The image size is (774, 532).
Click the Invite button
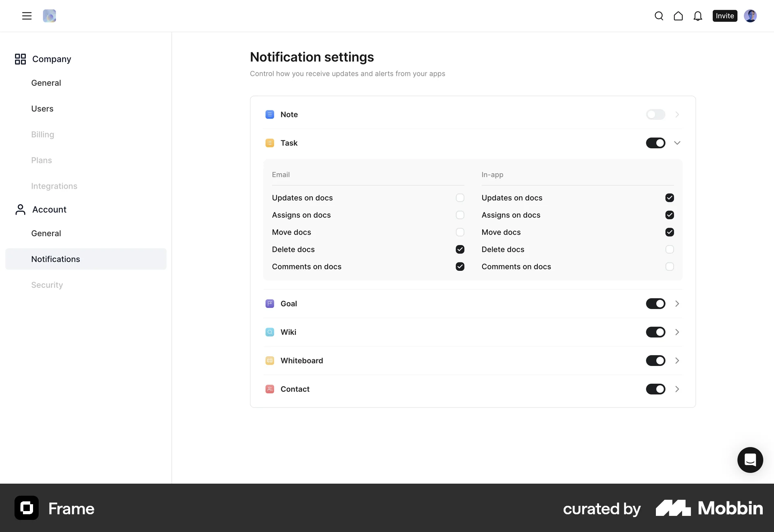[724, 16]
